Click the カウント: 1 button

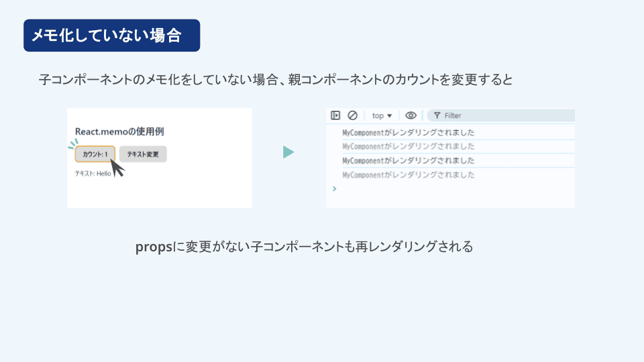coord(95,154)
